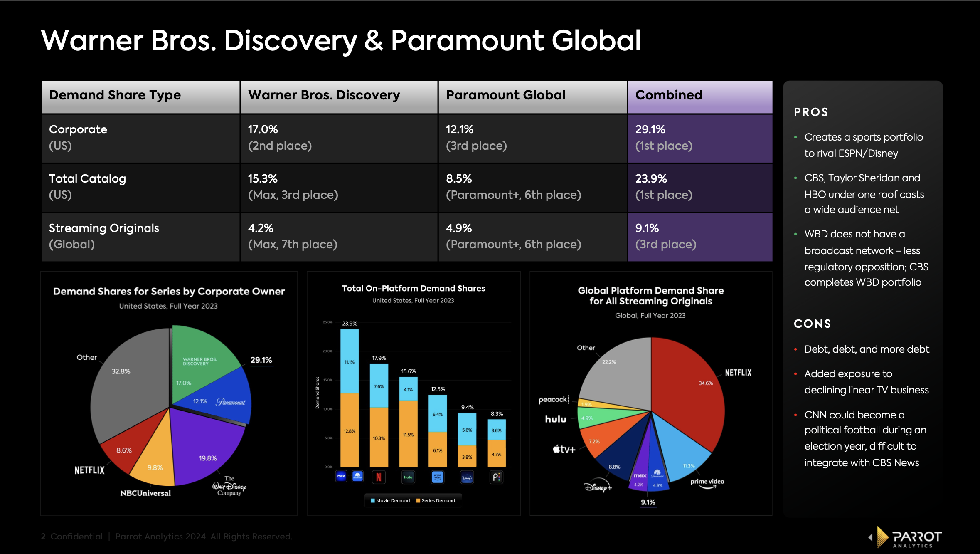
Task: Click the Paramount+ icon on the x-axis
Action: tap(357, 477)
